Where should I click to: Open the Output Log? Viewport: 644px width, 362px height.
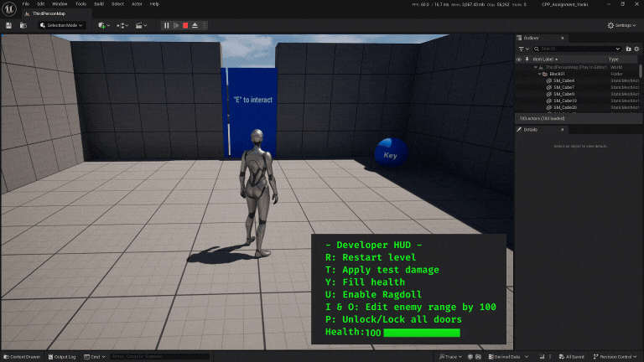click(x=62, y=357)
